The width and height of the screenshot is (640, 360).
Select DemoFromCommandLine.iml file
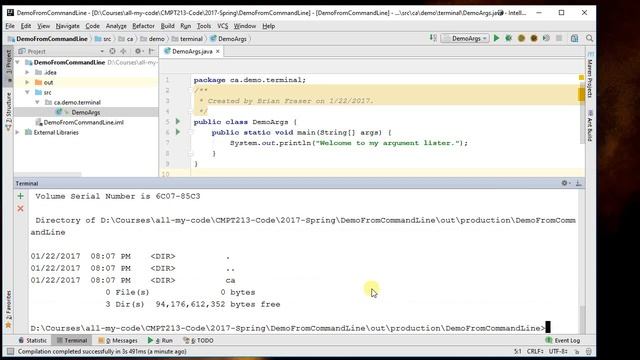[x=79, y=122]
